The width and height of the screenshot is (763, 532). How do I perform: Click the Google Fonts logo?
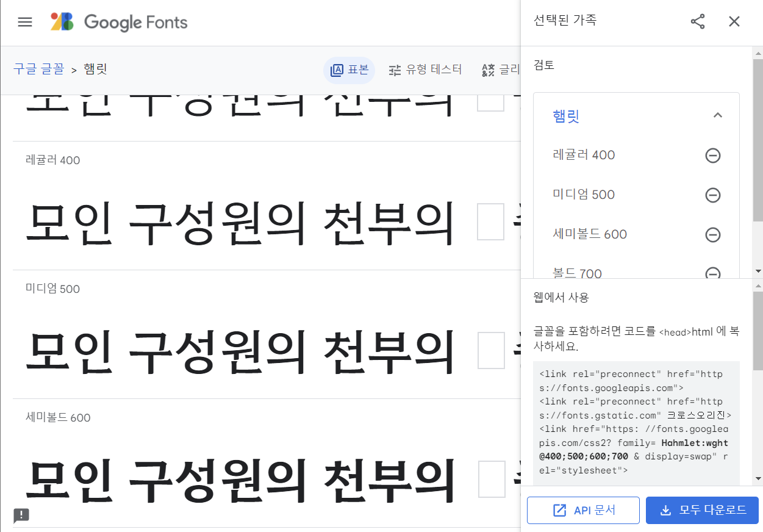pos(119,22)
